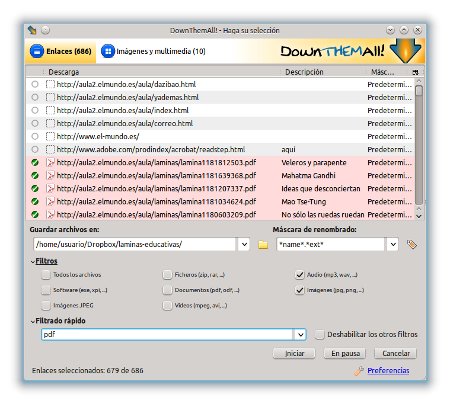Uncheck green mark for lamina1180603209.pdf

35,215
